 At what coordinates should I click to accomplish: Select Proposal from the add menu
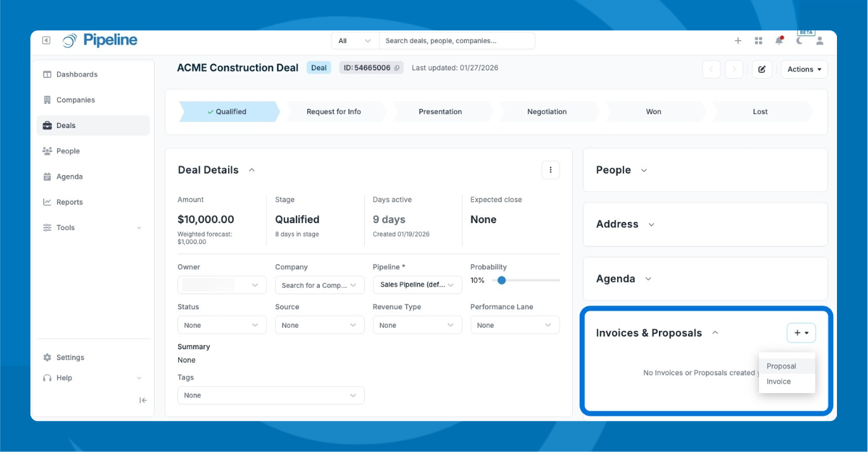tap(781, 366)
